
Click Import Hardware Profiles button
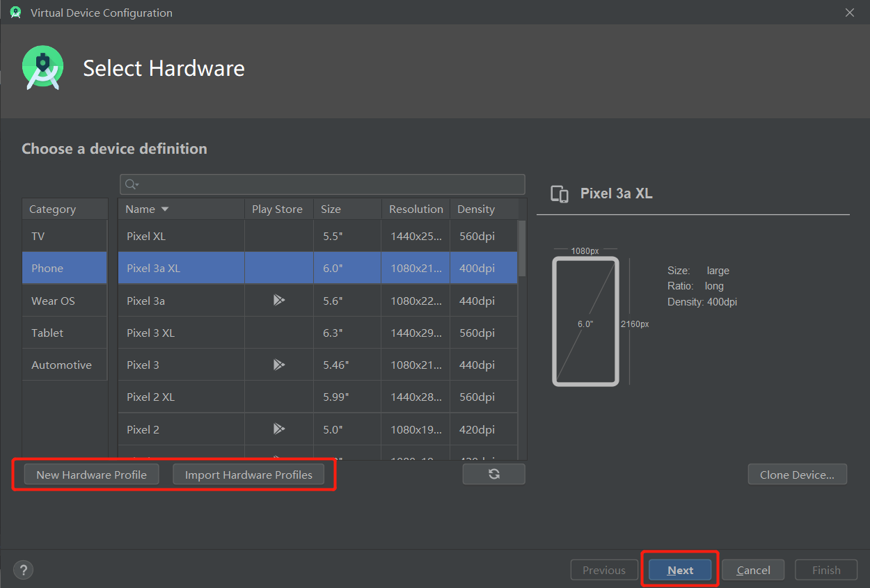pos(248,475)
